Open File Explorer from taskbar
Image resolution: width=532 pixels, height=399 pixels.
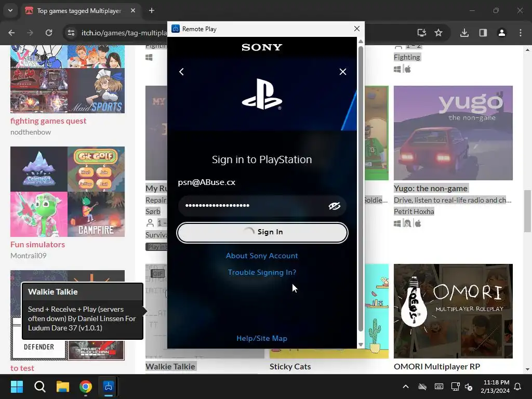tap(63, 387)
